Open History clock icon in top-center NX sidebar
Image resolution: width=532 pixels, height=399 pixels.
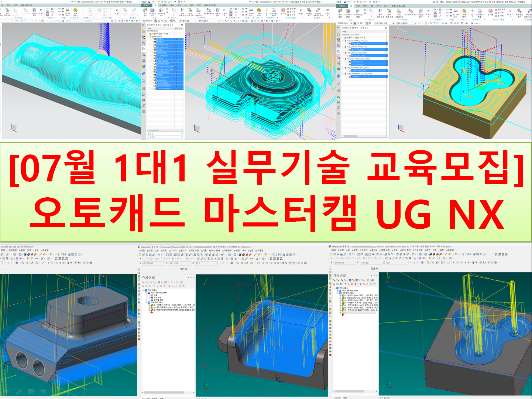click(144, 88)
